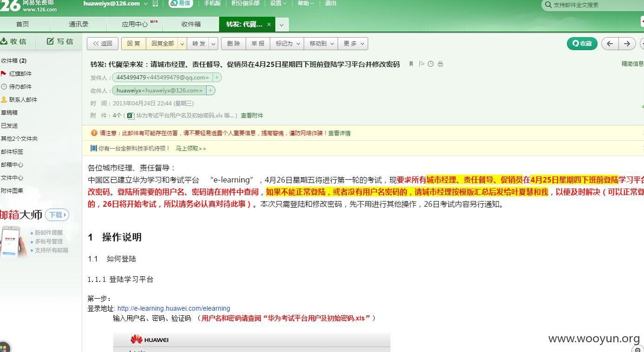Image resolution: width=644 pixels, height=352 pixels.
Task: Open the 易信 app badge
Action: click(x=181, y=3)
